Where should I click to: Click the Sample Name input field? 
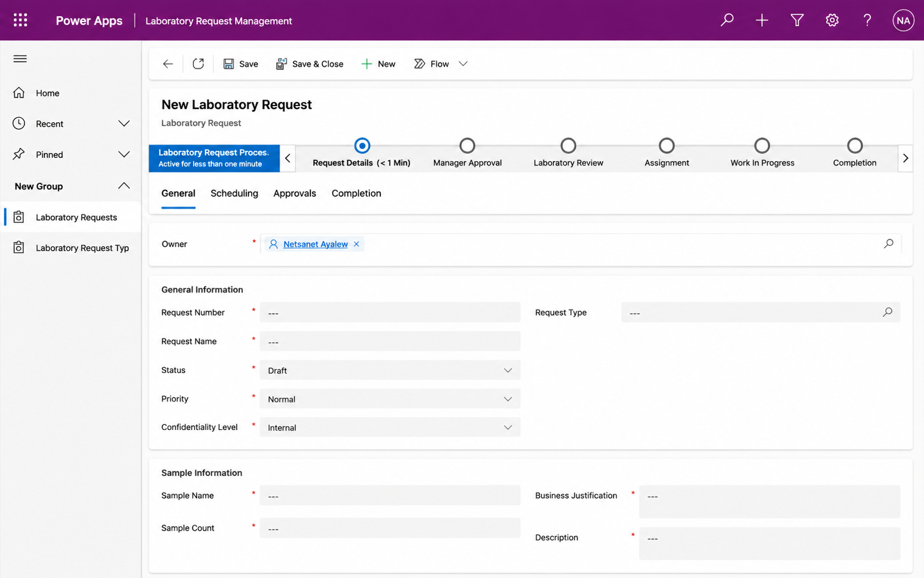tap(390, 495)
